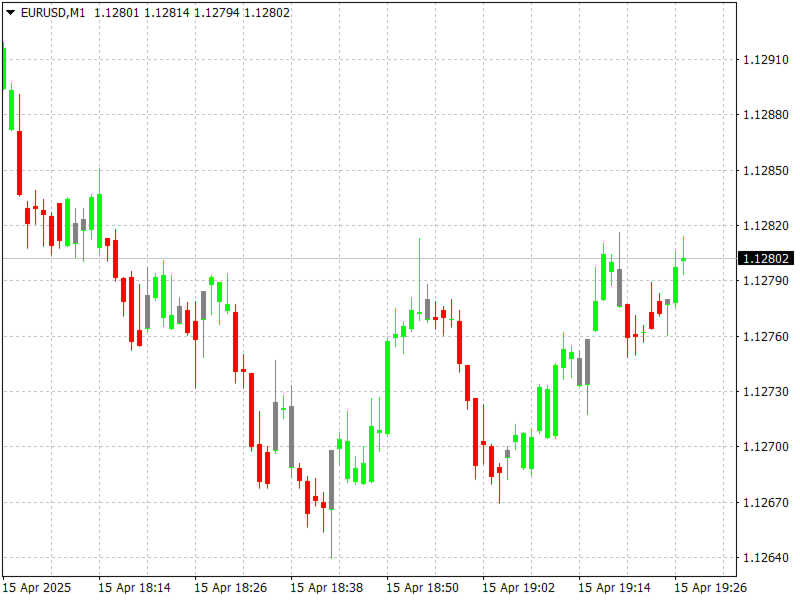Screen dimensions: 800x600
Task: Click the 1.12880 price axis label
Action: pos(766,115)
